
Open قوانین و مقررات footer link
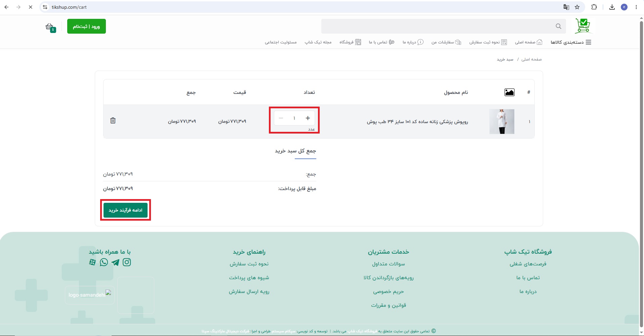point(389,305)
